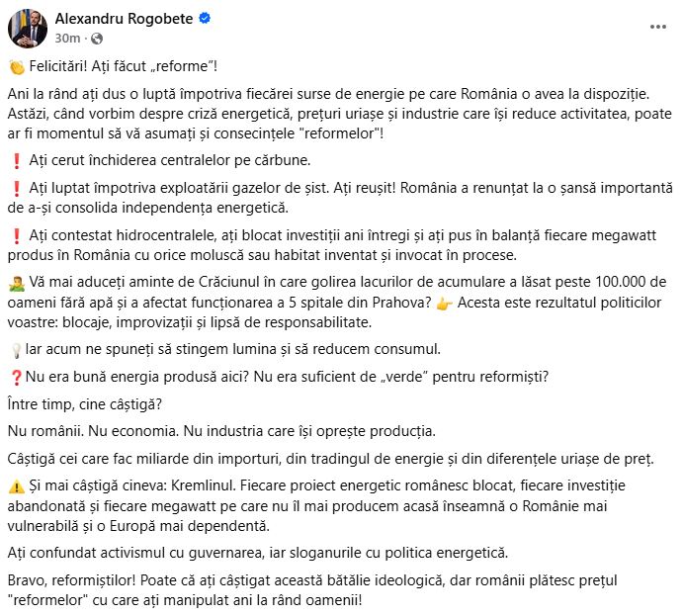Screen dimensions: 684x616
Task: Click the light bulb emoji before Iar acum
Action: point(16,350)
